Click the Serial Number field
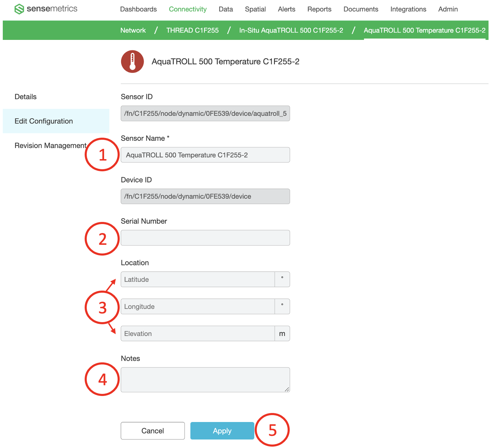Image resolution: width=492 pixels, height=448 pixels. (205, 238)
